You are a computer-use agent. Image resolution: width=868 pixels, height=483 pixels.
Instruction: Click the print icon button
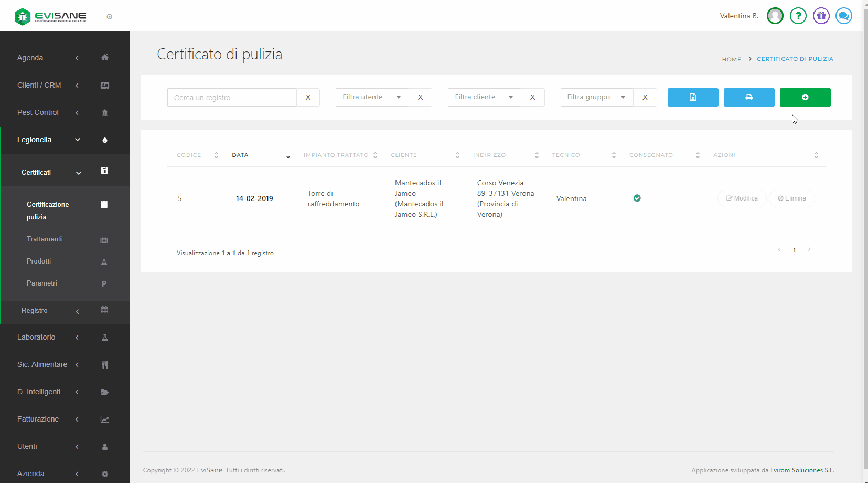click(748, 97)
